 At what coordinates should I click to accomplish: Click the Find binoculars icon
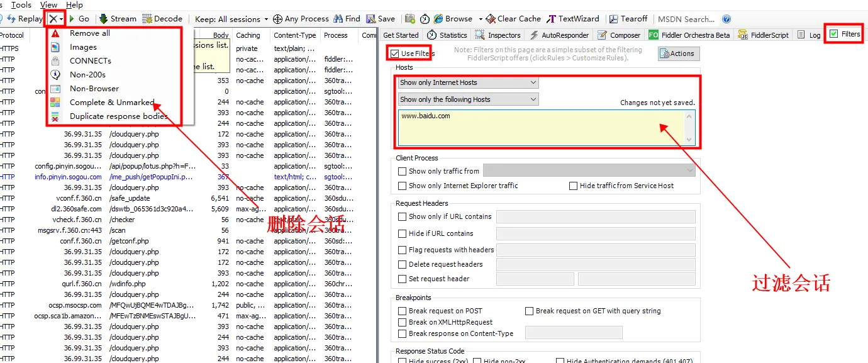pyautogui.click(x=338, y=19)
